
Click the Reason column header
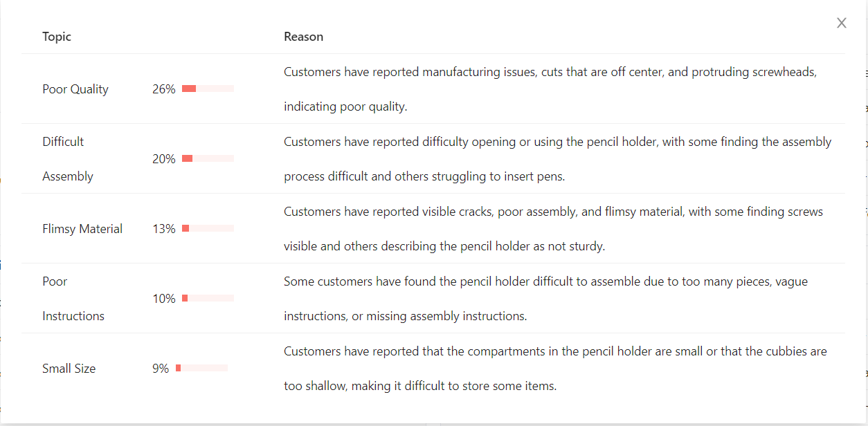pos(303,37)
